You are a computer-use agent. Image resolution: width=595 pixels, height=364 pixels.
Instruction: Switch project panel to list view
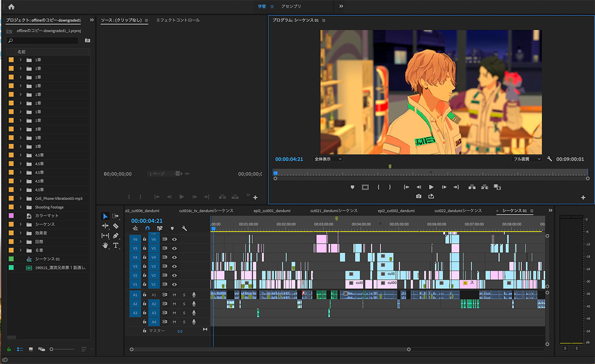tap(20, 349)
